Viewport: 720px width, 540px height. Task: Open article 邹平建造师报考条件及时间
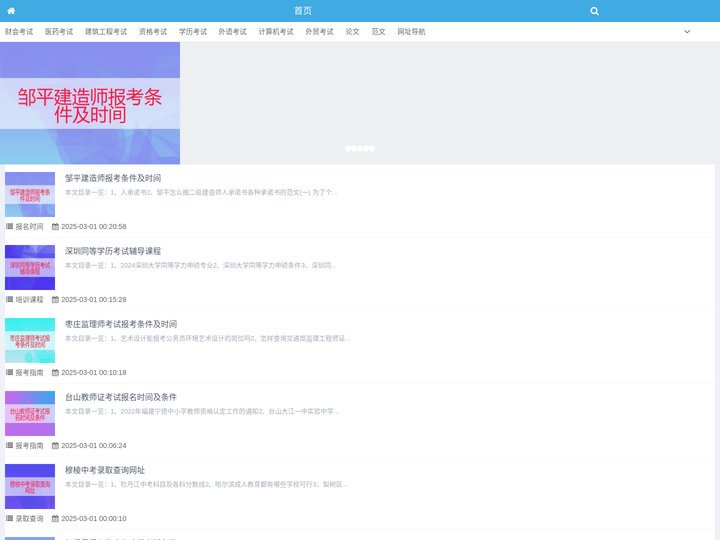(x=113, y=178)
